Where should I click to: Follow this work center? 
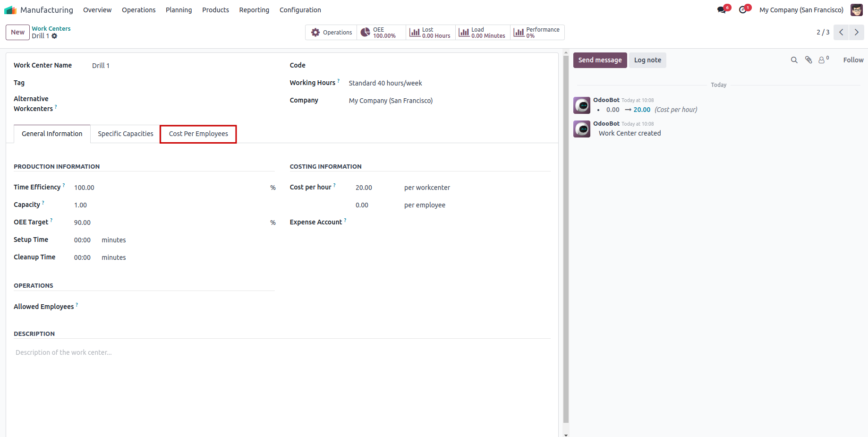coord(853,60)
